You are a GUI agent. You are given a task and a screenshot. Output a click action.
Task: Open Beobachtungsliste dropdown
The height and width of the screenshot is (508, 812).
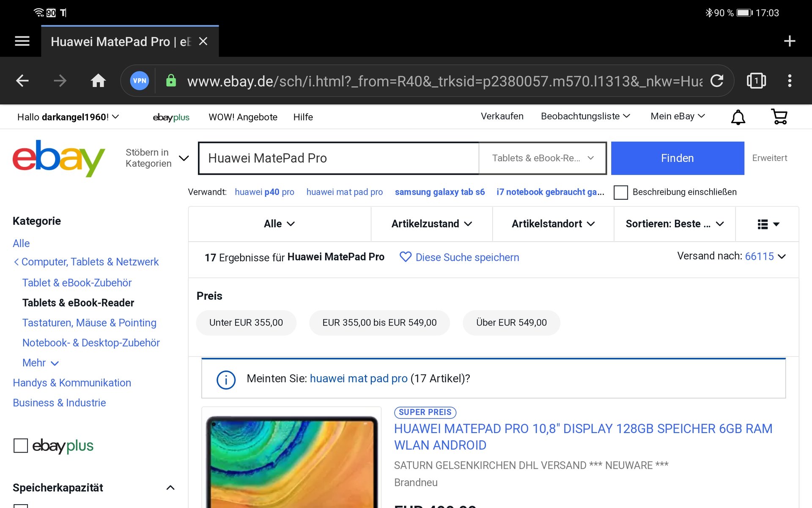(x=585, y=116)
